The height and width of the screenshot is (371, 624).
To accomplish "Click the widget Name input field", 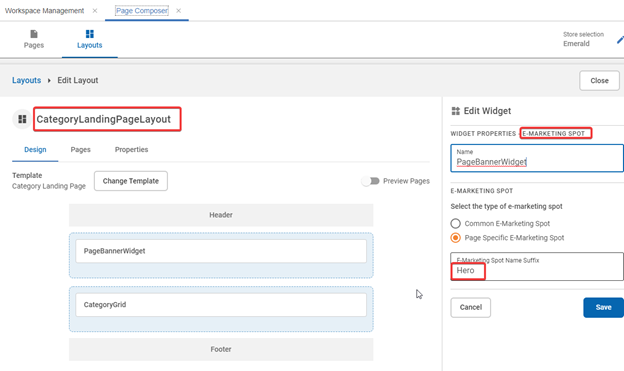I will coord(537,158).
